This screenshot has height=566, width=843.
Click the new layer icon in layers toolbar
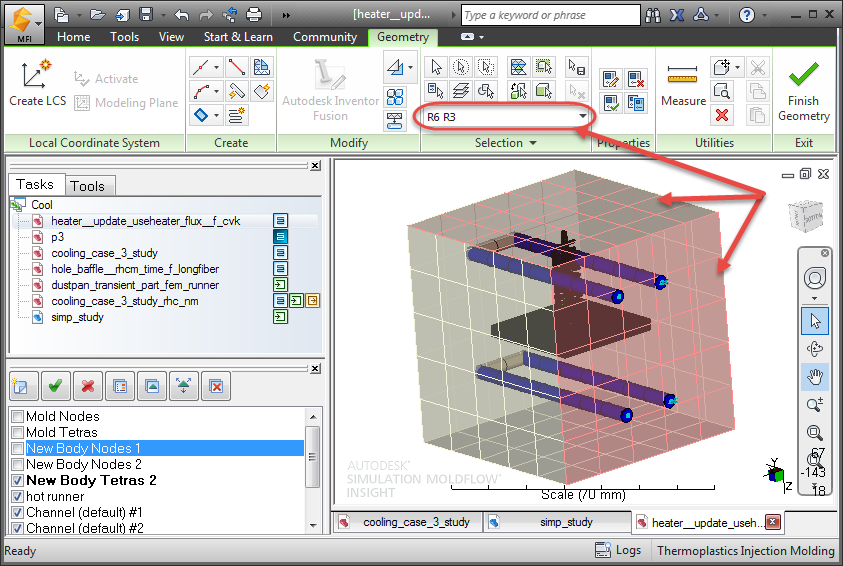coord(24,386)
